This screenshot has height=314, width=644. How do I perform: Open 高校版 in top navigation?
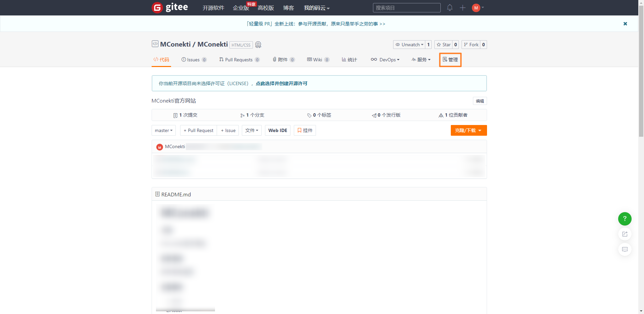coord(266,8)
